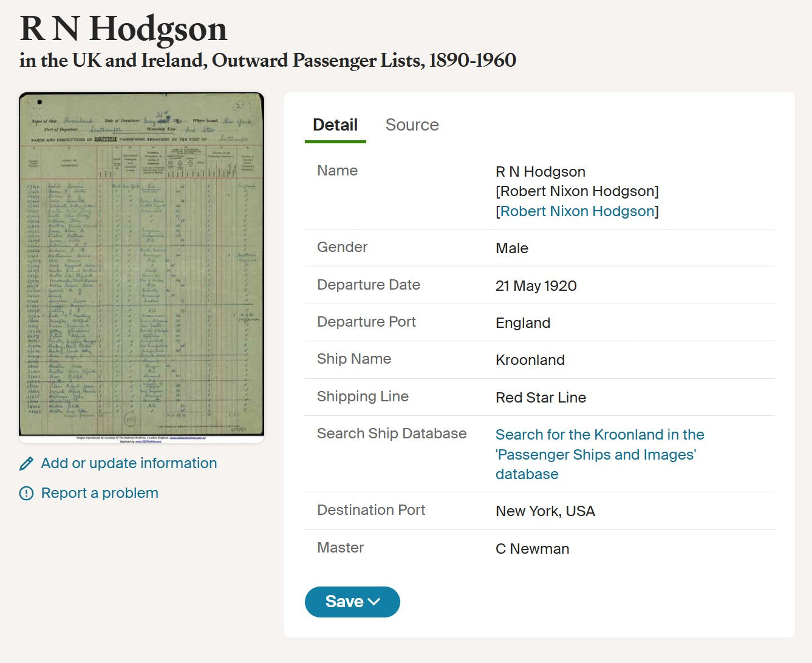This screenshot has height=663, width=812.
Task: Click the Gender field value Male
Action: click(511, 248)
